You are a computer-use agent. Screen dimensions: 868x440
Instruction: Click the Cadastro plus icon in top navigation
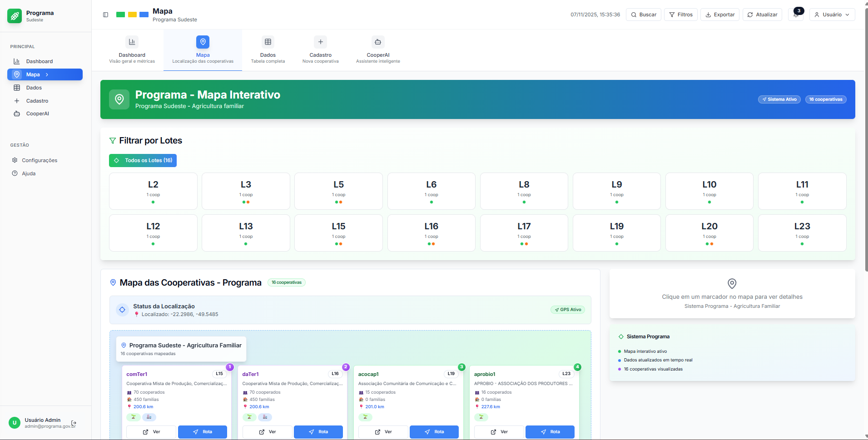click(320, 42)
